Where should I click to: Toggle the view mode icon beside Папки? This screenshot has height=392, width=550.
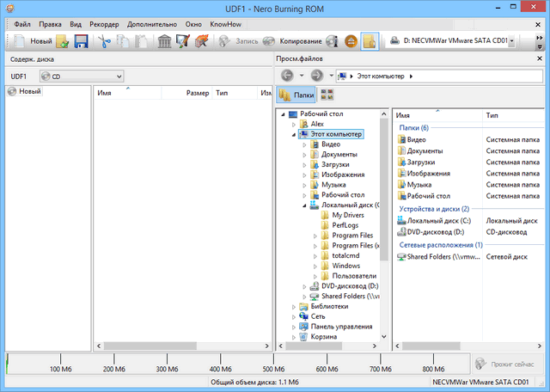327,95
